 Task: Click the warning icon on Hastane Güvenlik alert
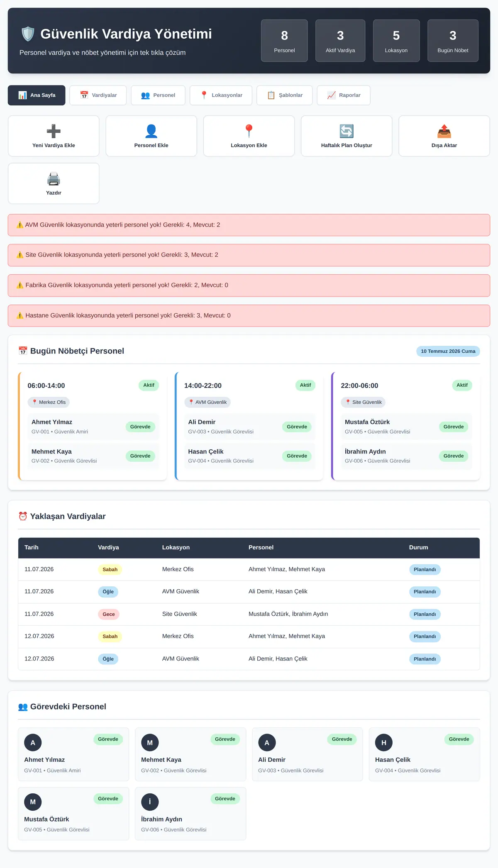[x=20, y=315]
